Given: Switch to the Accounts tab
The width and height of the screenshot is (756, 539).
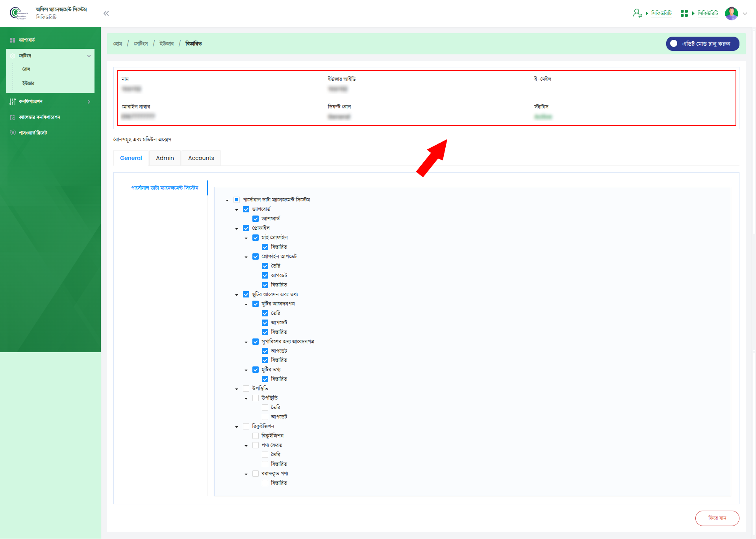Looking at the screenshot, I should [x=201, y=158].
